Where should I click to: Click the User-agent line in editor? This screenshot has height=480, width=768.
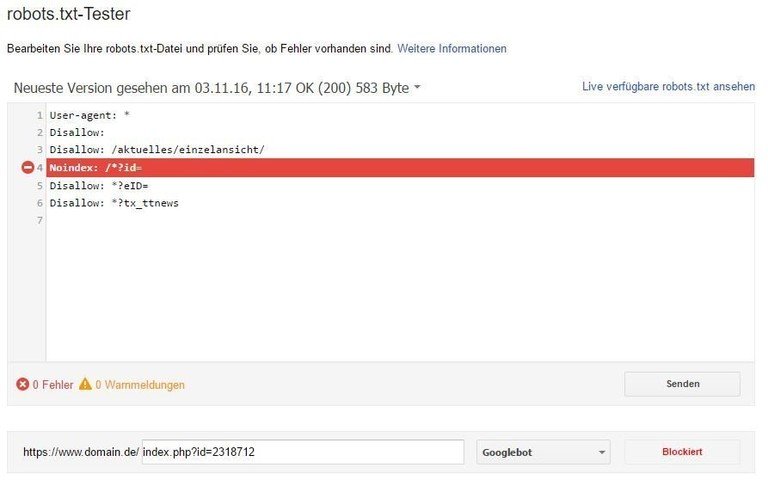click(x=90, y=115)
